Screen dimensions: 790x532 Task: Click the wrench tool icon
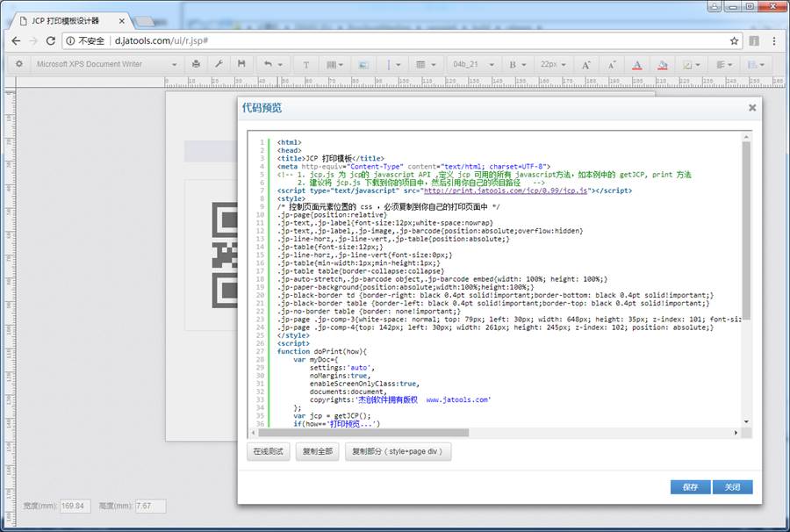[219, 64]
